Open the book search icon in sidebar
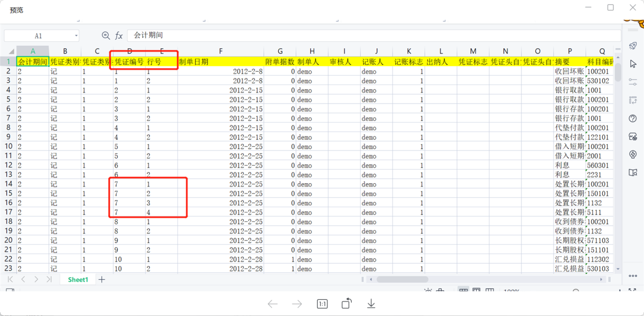This screenshot has height=316, width=644. tap(633, 173)
